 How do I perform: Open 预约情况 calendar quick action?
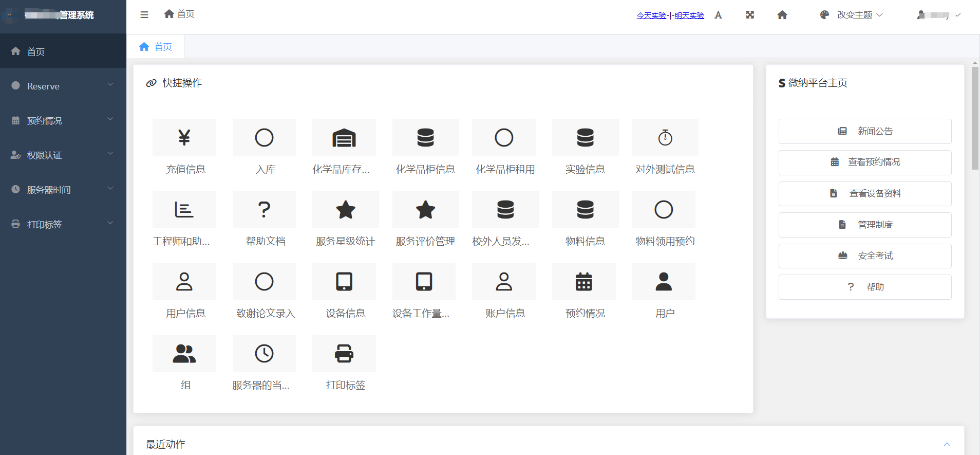point(584,282)
